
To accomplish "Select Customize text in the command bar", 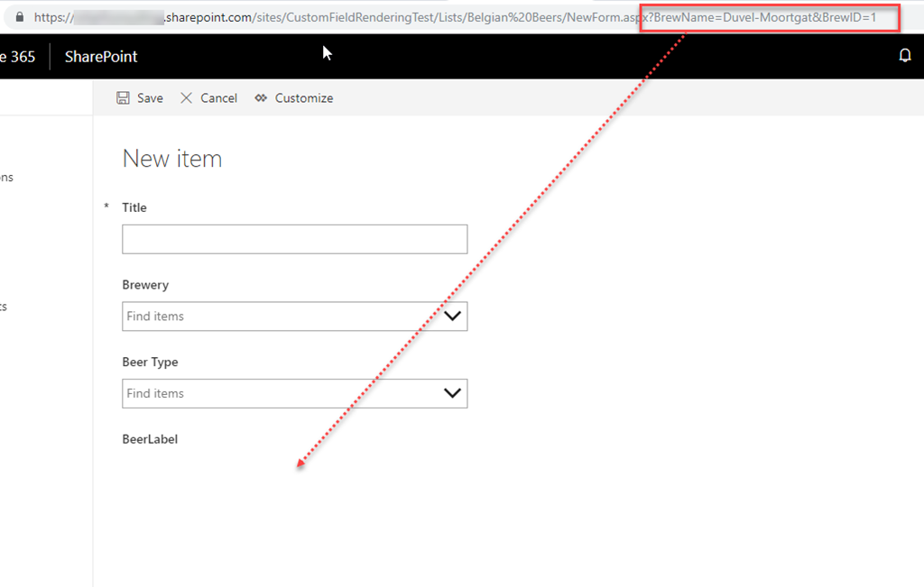I will [303, 98].
